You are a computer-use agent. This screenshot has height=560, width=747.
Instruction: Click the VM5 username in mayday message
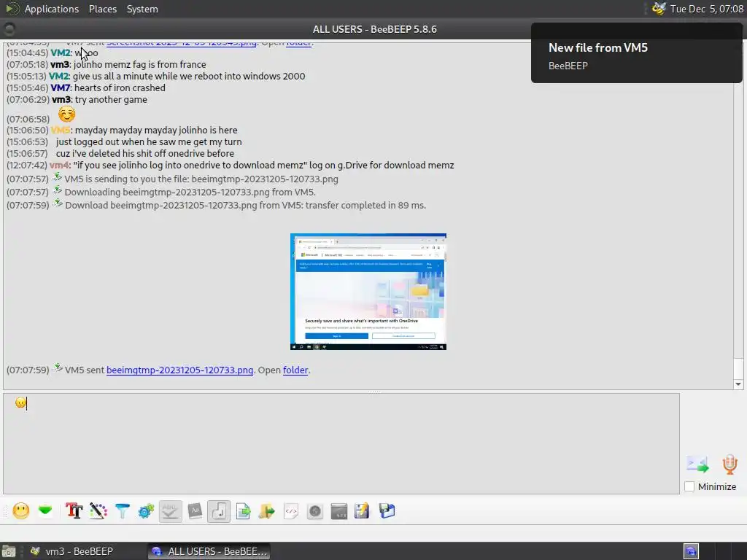(x=61, y=130)
